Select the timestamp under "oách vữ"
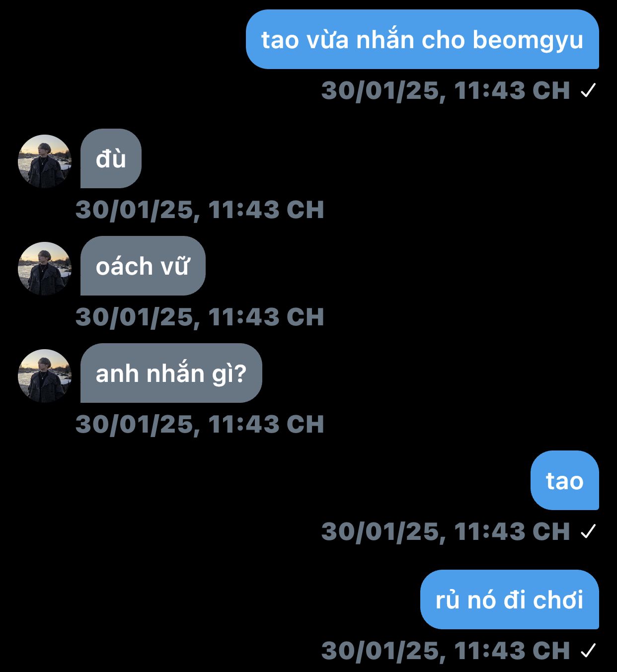Screen dimensions: 617x672 coord(200,317)
